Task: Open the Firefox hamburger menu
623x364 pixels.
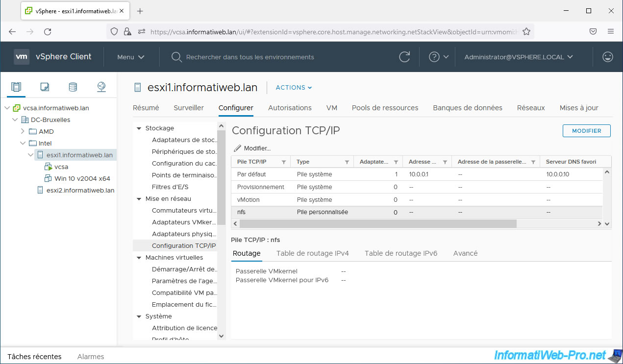Action: click(x=611, y=31)
